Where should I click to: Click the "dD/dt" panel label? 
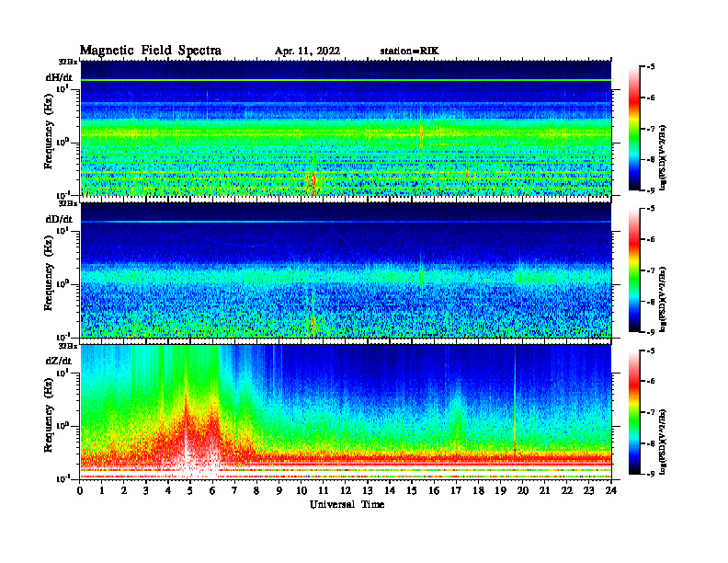pos(59,219)
